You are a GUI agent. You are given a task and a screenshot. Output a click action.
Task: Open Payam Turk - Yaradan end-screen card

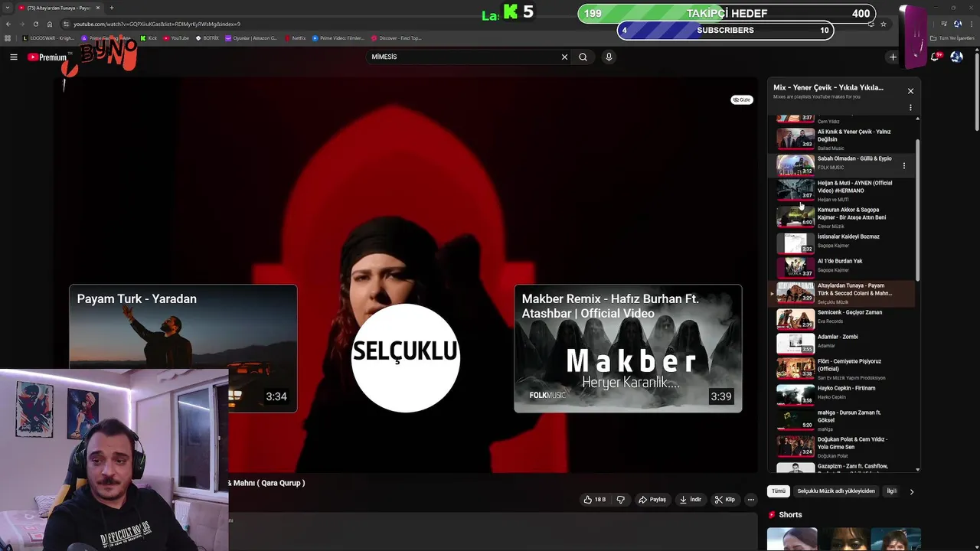[x=183, y=348]
